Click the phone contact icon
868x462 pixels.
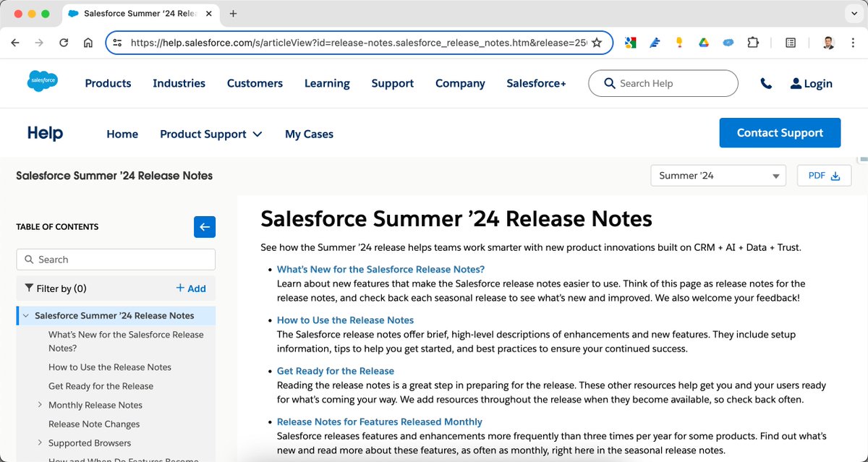click(x=766, y=84)
